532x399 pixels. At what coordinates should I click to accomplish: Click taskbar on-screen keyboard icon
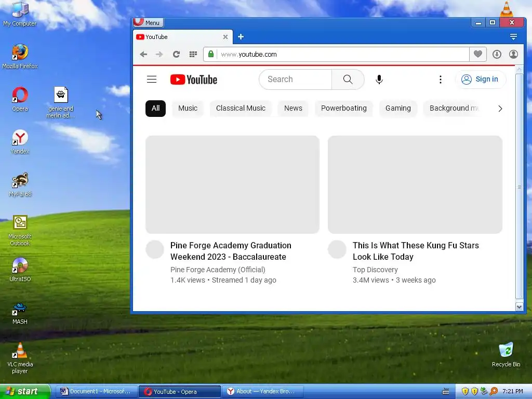[x=446, y=392]
